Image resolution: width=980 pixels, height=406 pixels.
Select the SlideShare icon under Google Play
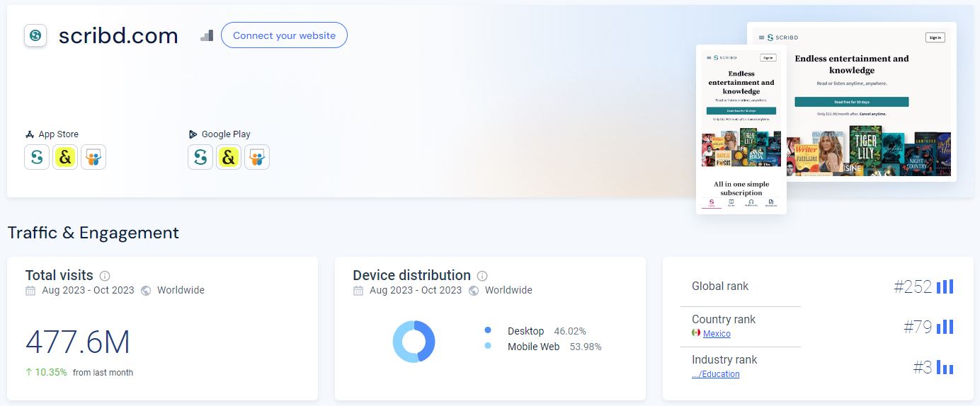tap(257, 157)
